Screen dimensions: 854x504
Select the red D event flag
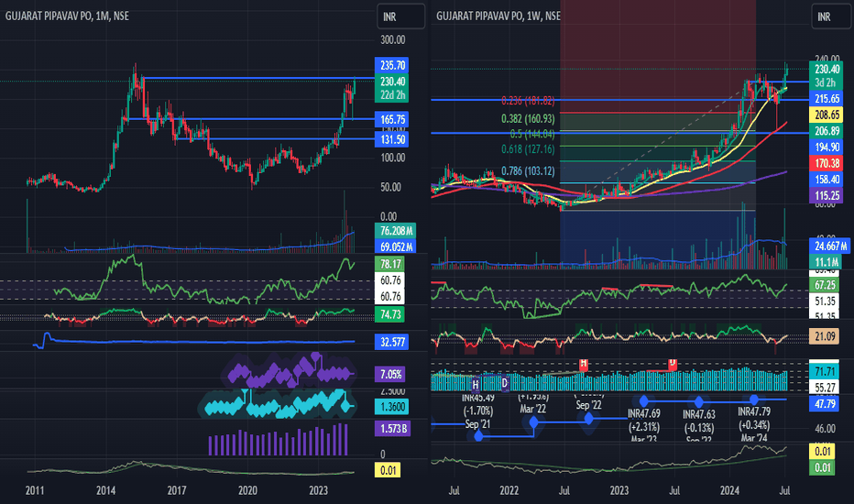pyautogui.click(x=673, y=364)
